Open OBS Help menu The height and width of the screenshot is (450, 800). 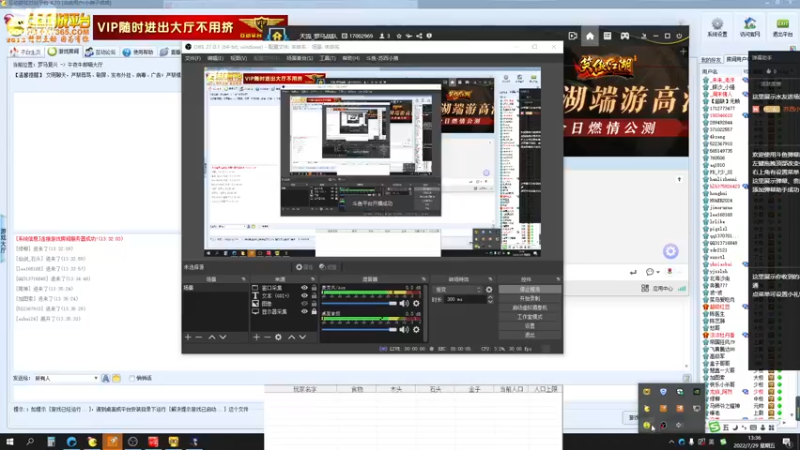tap(351, 59)
